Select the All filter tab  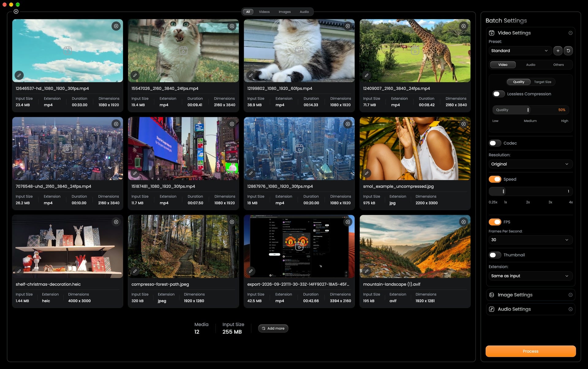click(x=248, y=12)
